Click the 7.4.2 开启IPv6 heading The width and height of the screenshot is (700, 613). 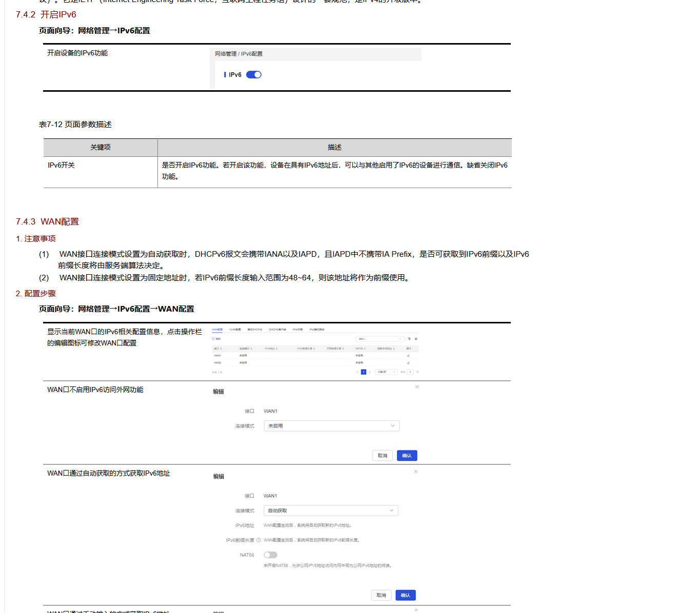pyautogui.click(x=46, y=14)
